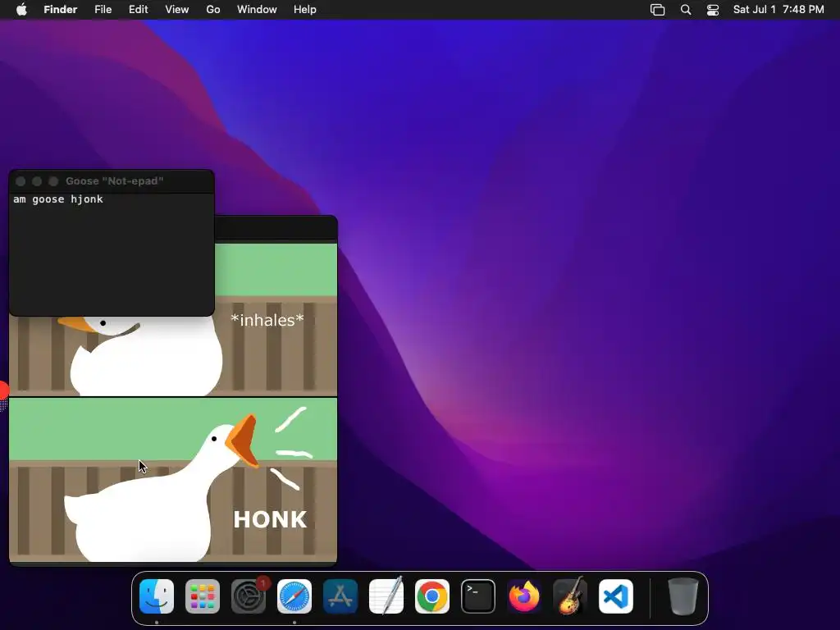Click the Stage Manager windows icon in menu bar
The height and width of the screenshot is (630, 840).
tap(657, 10)
